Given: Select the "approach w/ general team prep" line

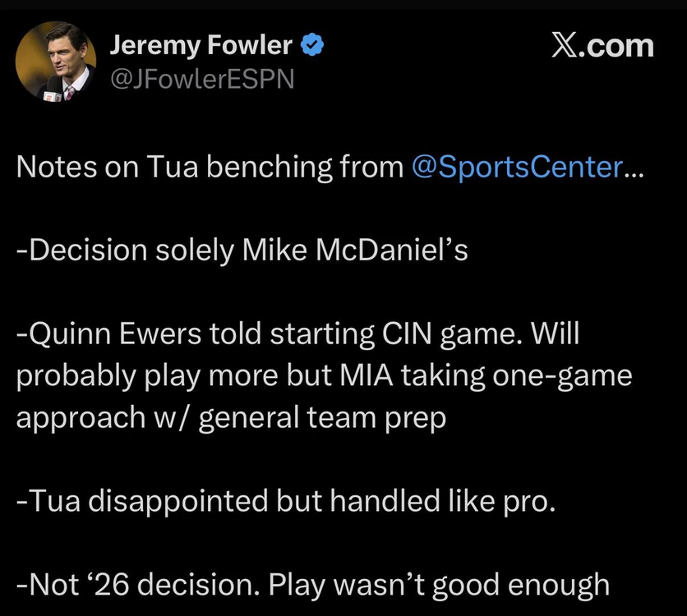Looking at the screenshot, I should pos(231,419).
